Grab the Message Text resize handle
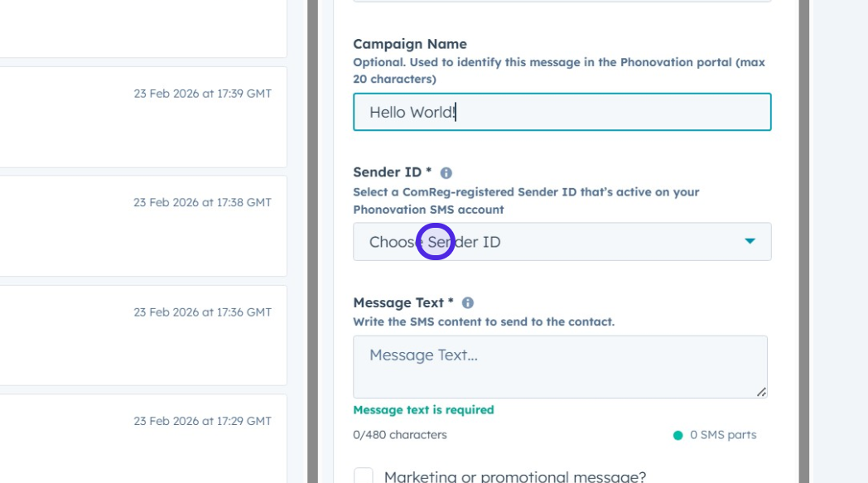 761,391
